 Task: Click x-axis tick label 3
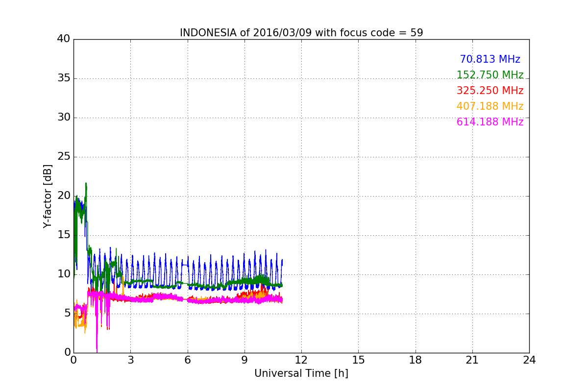(130, 360)
